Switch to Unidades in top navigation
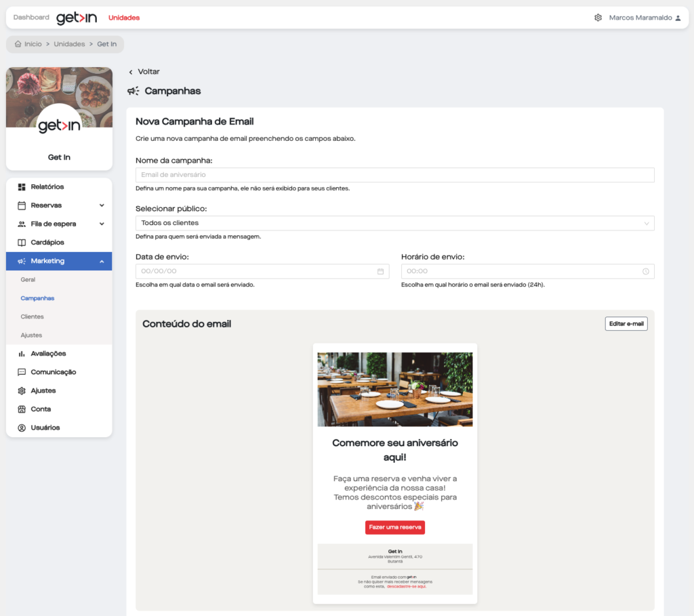This screenshot has height=616, width=694. point(124,18)
